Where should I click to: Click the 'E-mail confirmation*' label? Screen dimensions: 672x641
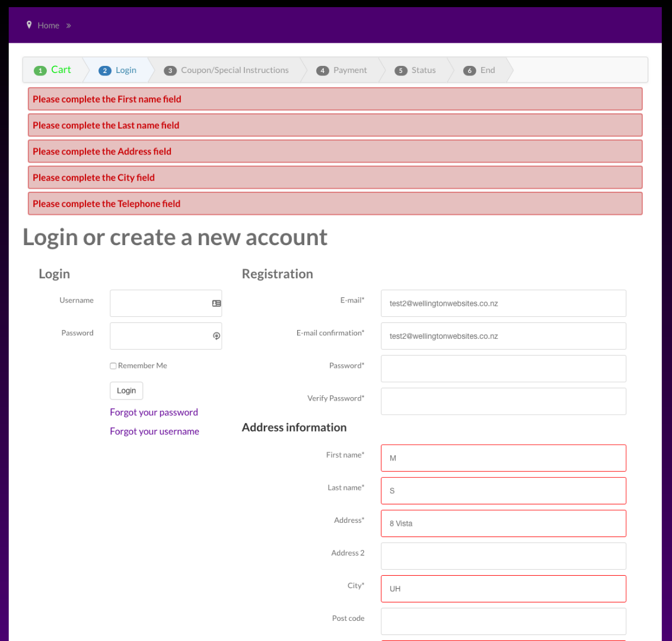[330, 333]
